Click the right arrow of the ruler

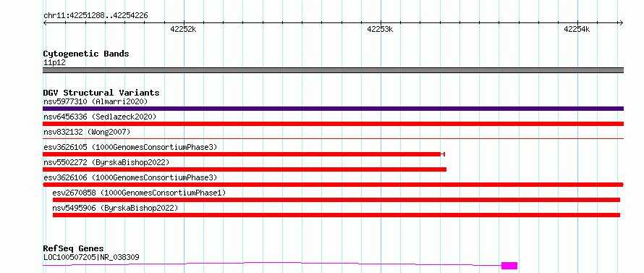coord(622,22)
